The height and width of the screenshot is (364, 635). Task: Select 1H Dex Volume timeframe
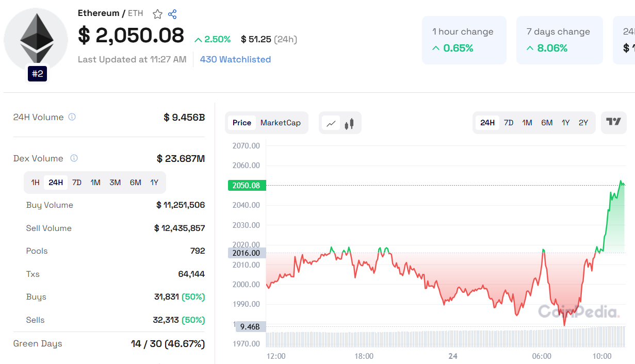tap(35, 183)
